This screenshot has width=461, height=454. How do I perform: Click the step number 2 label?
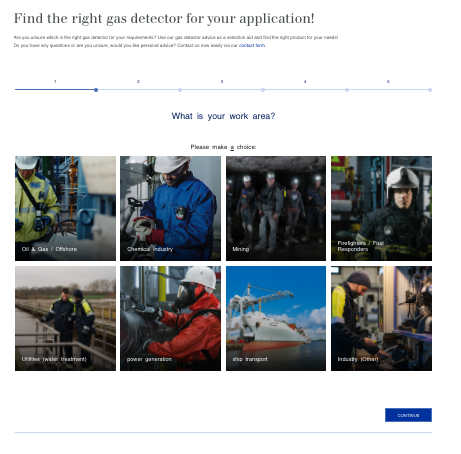pyautogui.click(x=138, y=81)
